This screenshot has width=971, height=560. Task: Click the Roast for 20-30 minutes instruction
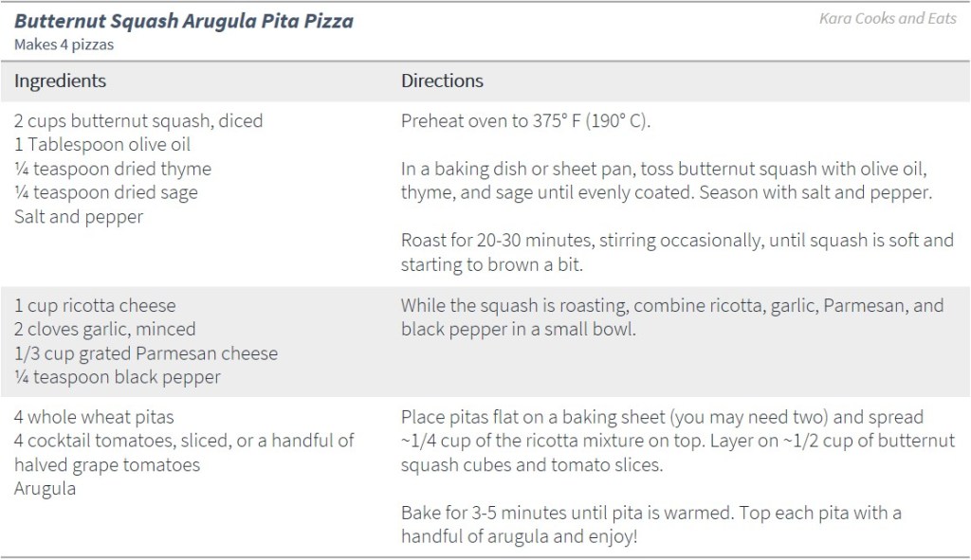pos(676,252)
